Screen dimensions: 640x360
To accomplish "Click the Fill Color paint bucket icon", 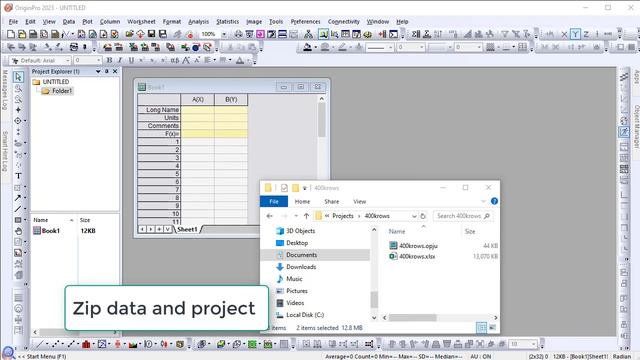I will pyautogui.click(x=307, y=47).
